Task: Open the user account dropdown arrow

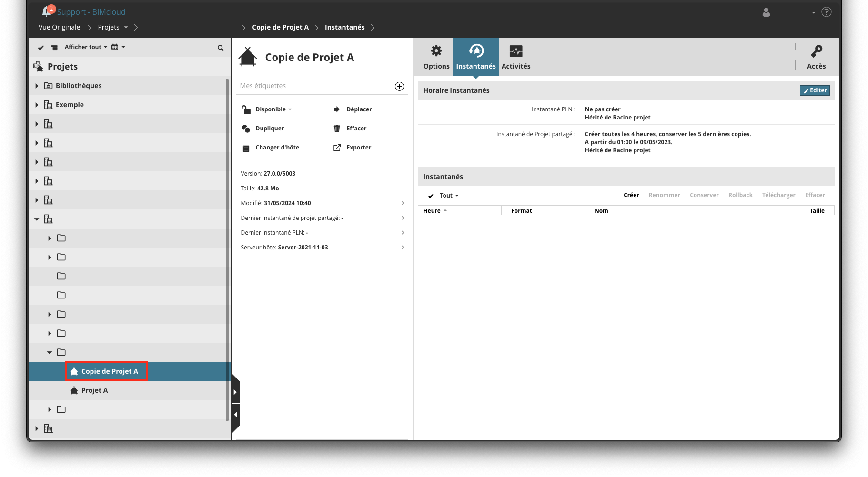Action: tap(814, 12)
